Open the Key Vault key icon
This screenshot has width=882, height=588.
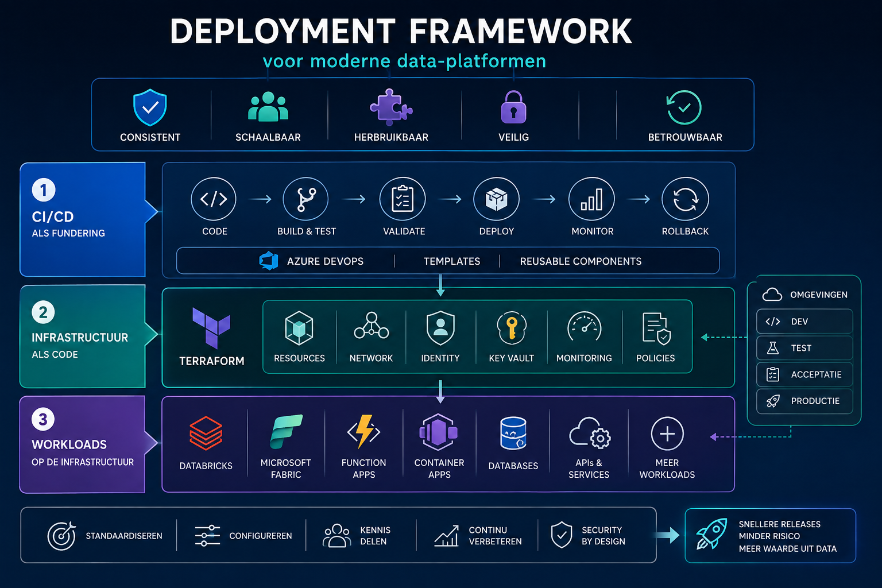pos(512,328)
